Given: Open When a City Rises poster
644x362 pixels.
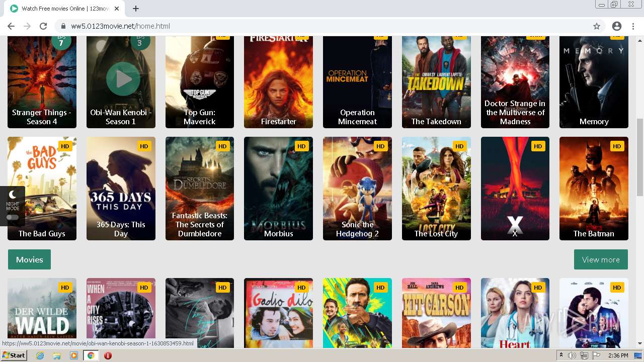Looking at the screenshot, I should coord(121,313).
